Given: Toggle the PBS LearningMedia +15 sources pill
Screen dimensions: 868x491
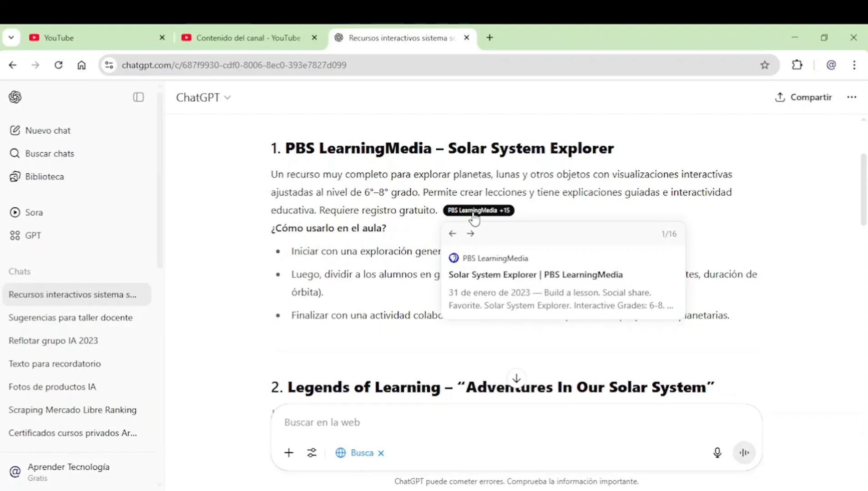Looking at the screenshot, I should pos(478,210).
